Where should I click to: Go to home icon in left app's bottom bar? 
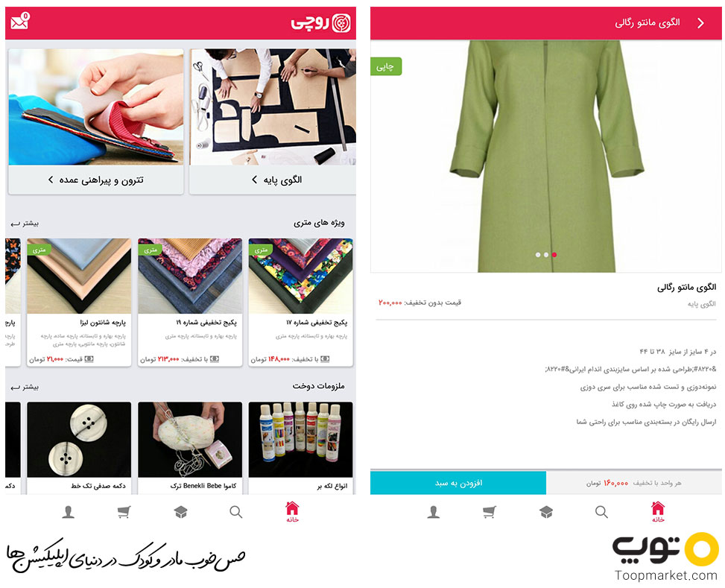(292, 512)
